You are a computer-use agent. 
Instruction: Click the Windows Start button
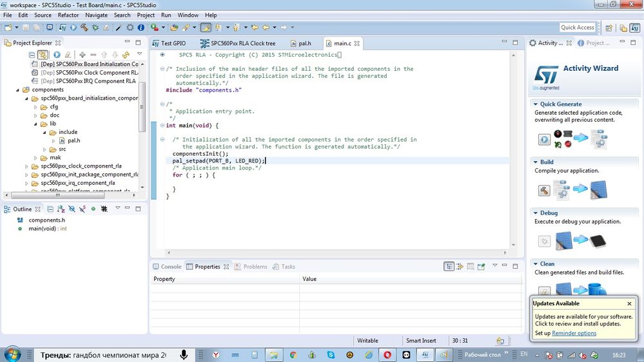tap(12, 354)
